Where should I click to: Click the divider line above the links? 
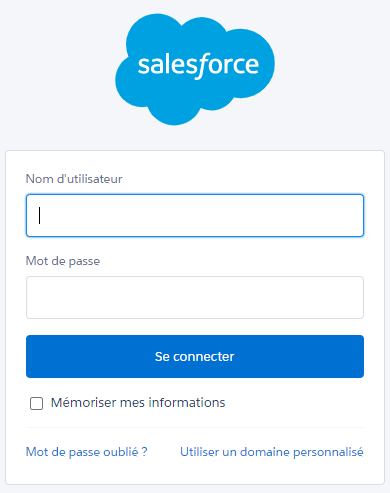pos(195,427)
